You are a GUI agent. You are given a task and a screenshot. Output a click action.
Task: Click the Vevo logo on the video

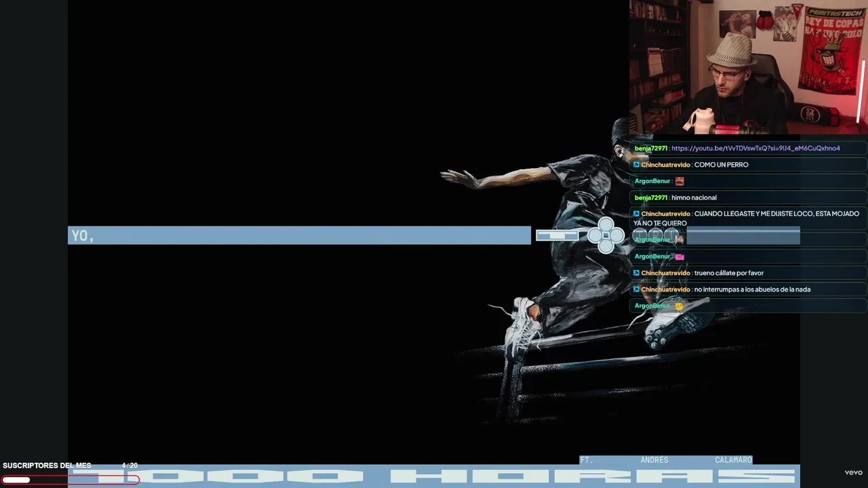coord(853,472)
